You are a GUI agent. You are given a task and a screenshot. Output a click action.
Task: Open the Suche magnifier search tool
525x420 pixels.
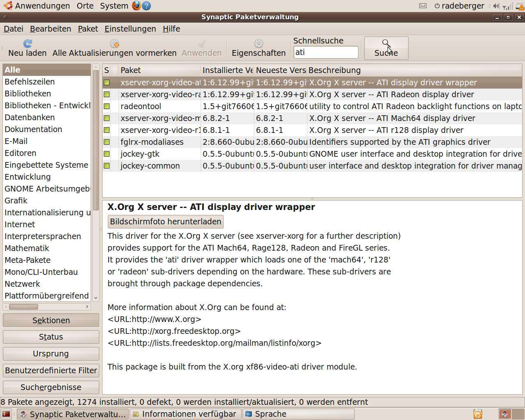click(x=386, y=48)
